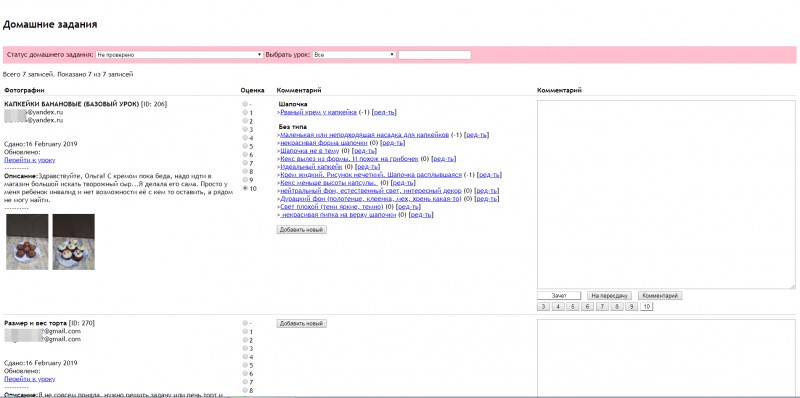Viewport: 800px width, 398px height.
Task: Click the 'На пересдачу' button
Action: pyautogui.click(x=610, y=295)
